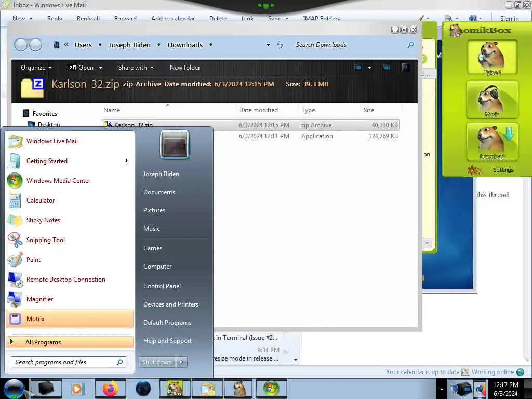Open the Organize dropdown menu
The width and height of the screenshot is (532, 399).
click(36, 68)
